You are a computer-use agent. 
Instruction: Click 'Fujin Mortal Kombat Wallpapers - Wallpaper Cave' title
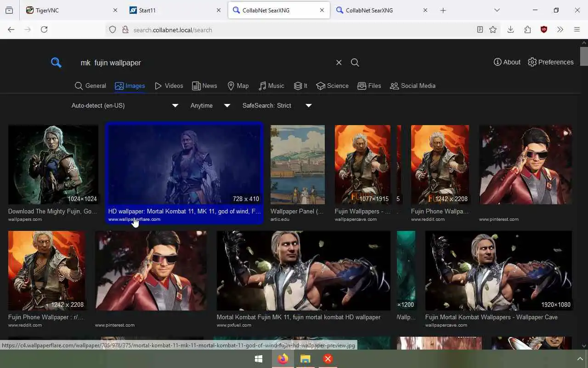pyautogui.click(x=492, y=317)
